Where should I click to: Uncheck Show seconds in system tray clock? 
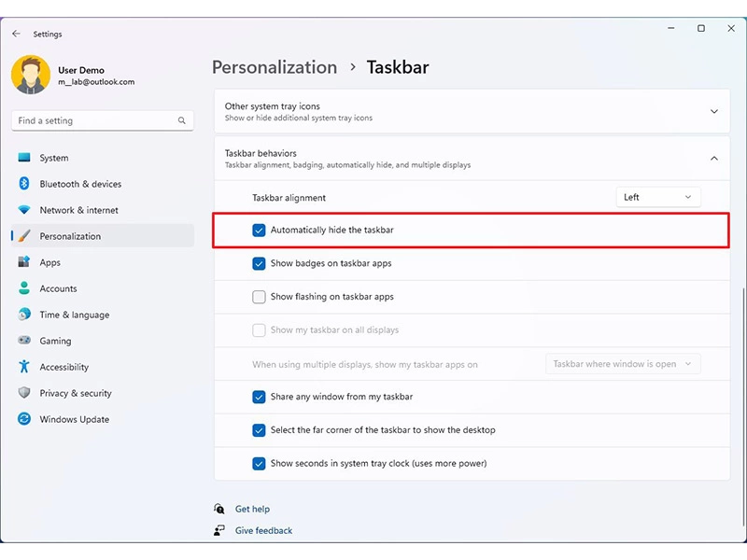tap(260, 463)
